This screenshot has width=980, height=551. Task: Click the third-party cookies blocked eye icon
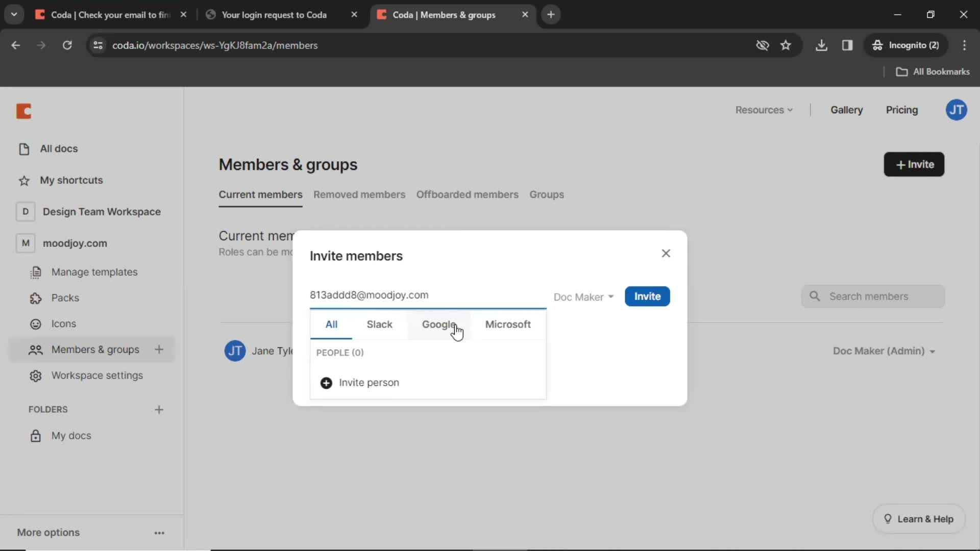click(x=762, y=45)
